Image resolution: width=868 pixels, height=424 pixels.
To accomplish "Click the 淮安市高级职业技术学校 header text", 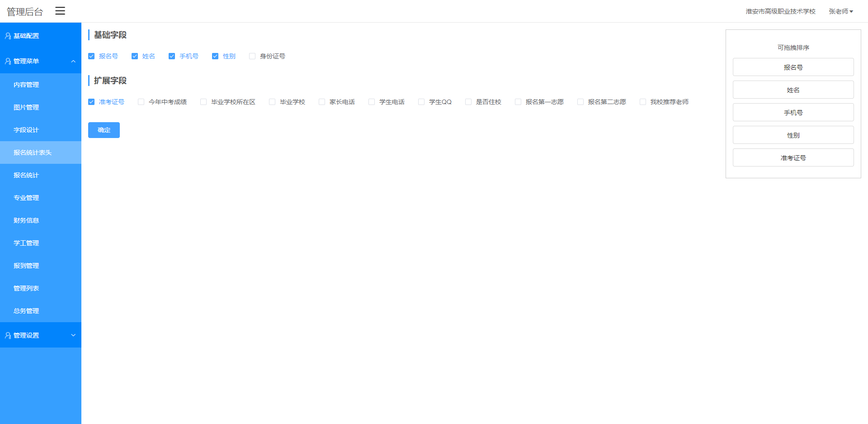I will point(781,11).
